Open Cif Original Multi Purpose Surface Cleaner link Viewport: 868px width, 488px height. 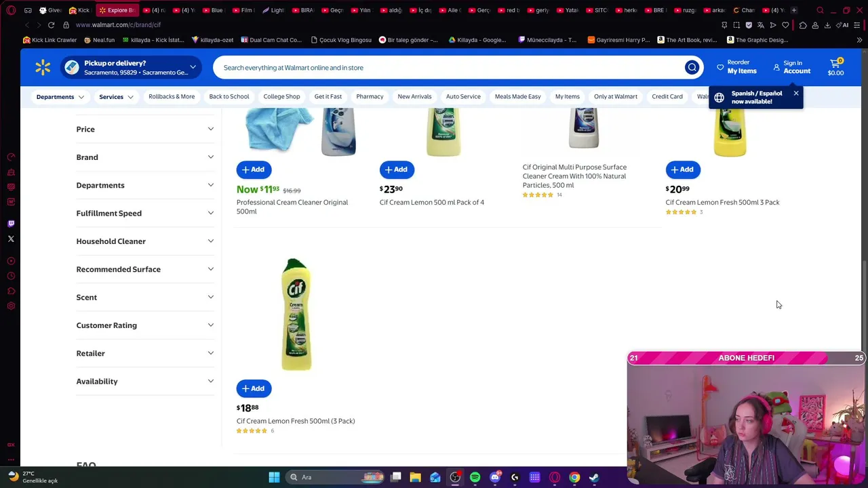[574, 176]
